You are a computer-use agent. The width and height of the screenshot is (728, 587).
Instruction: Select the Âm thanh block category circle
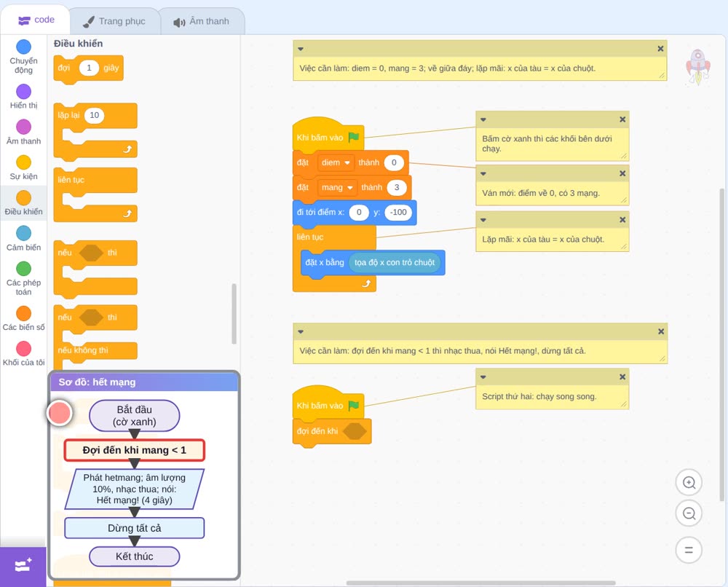[x=24, y=127]
